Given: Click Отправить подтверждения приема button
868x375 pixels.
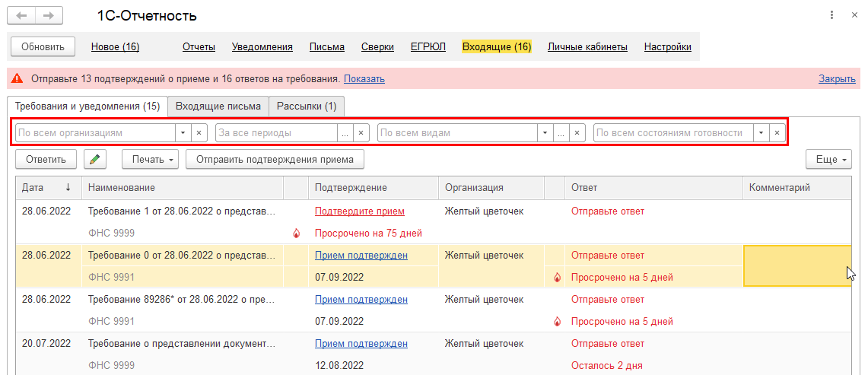Looking at the screenshot, I should tap(275, 160).
